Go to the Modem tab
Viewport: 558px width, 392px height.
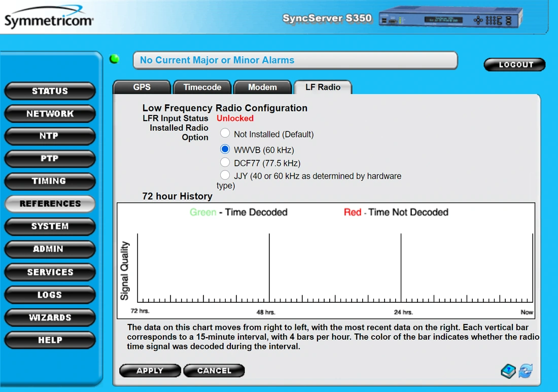click(x=262, y=87)
